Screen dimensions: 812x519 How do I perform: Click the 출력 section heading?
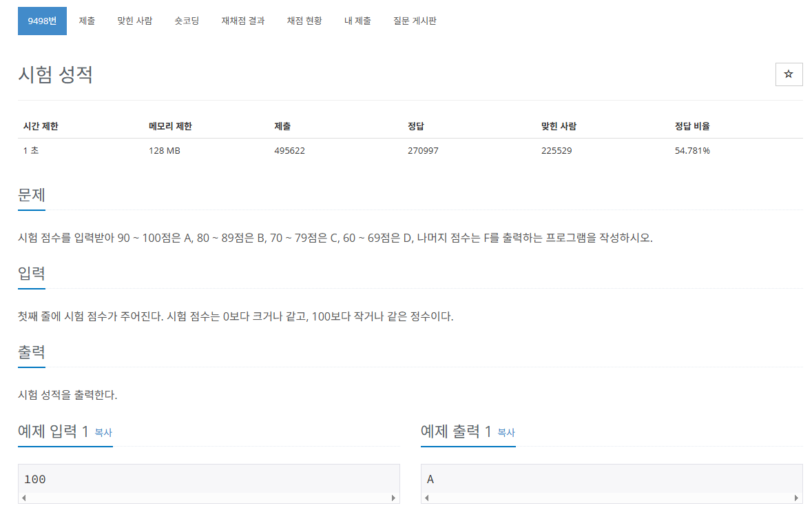coord(32,352)
